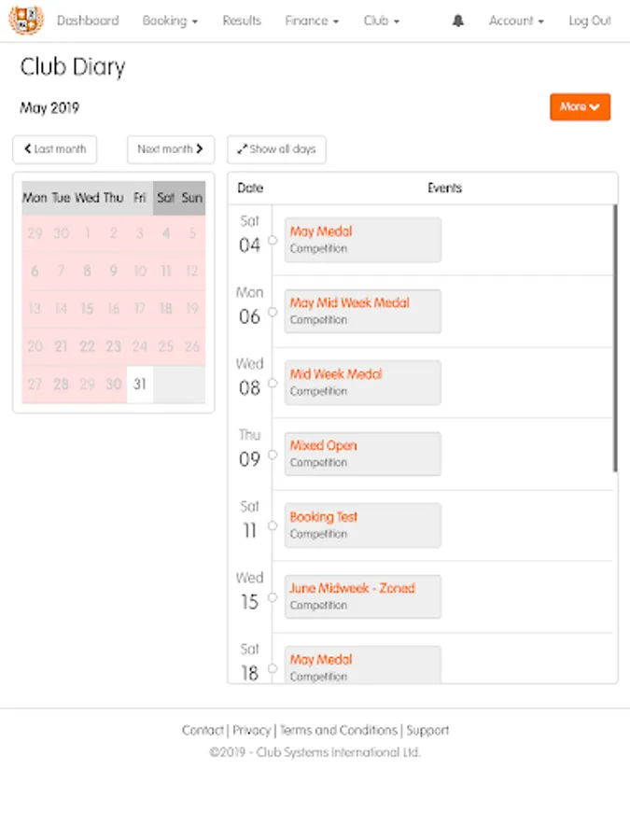This screenshot has height=840, width=630.
Task: Go to Last month in the diary
Action: pos(55,149)
